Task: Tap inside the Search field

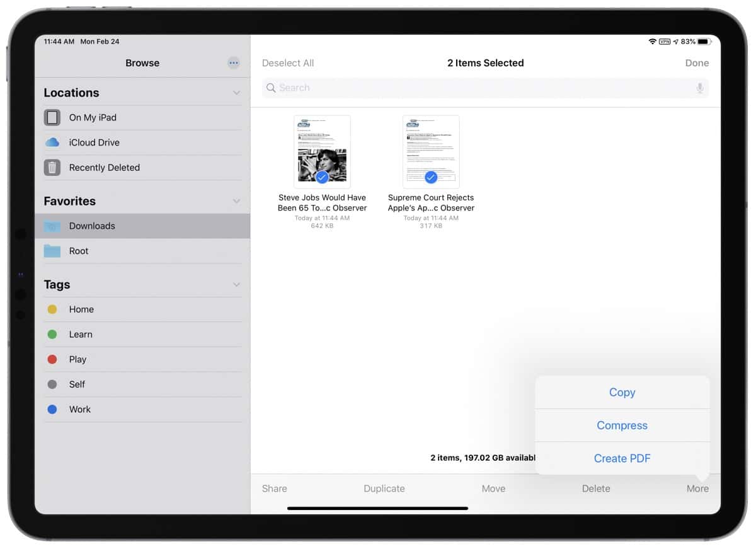Action: pos(441,88)
